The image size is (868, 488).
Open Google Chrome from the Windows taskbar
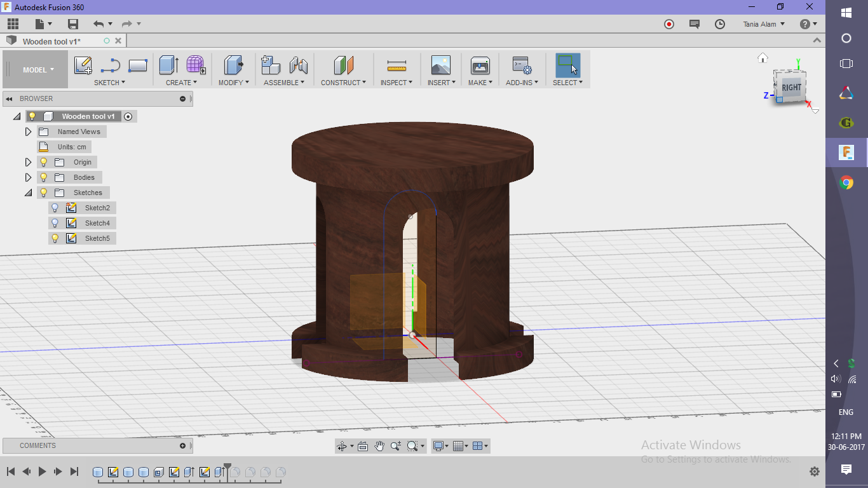pos(846,183)
